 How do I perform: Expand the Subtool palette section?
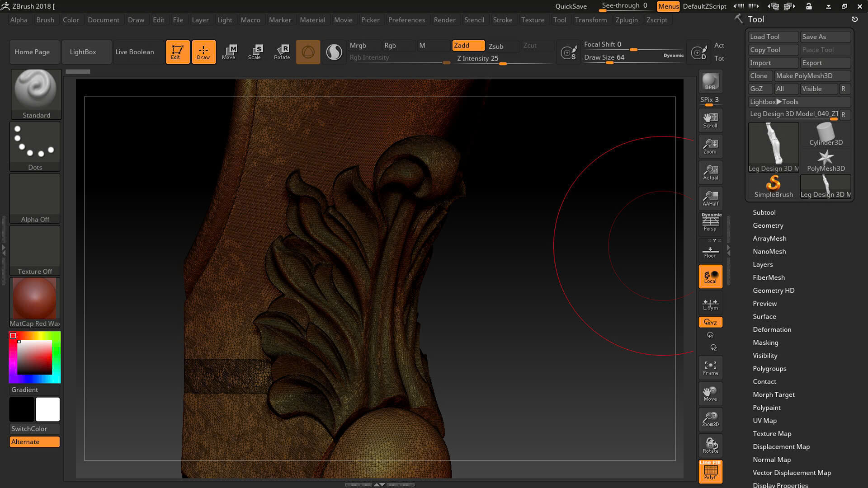(764, 212)
